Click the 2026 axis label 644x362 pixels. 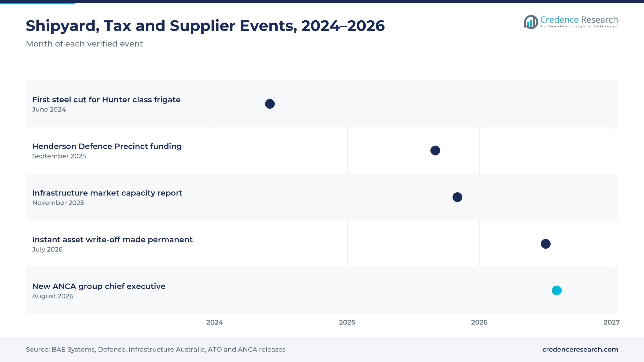479,322
